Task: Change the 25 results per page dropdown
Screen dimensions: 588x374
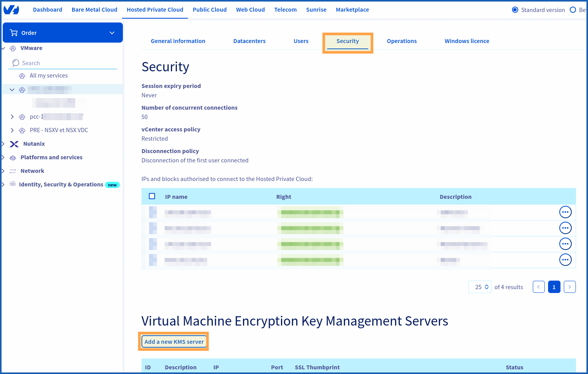Action: [x=480, y=287]
